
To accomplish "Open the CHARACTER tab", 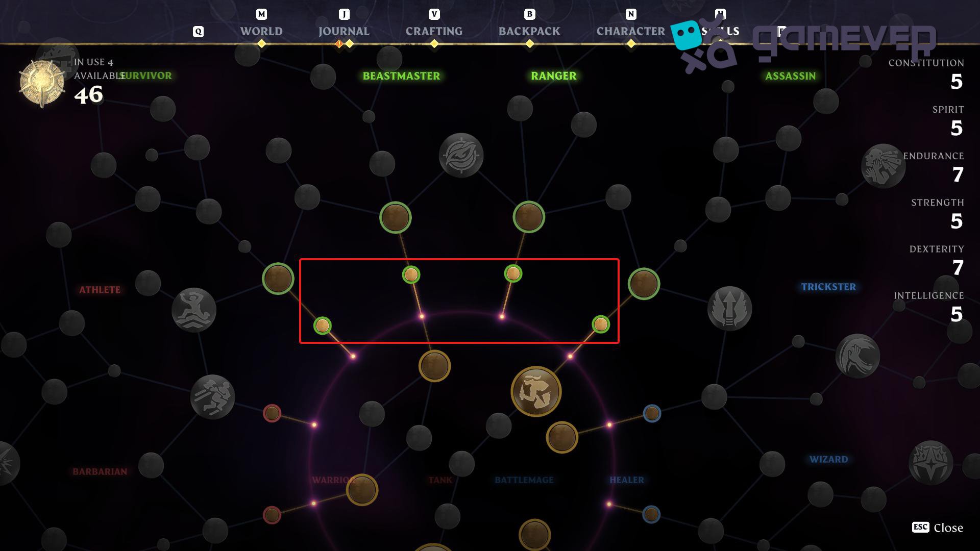I will click(631, 31).
